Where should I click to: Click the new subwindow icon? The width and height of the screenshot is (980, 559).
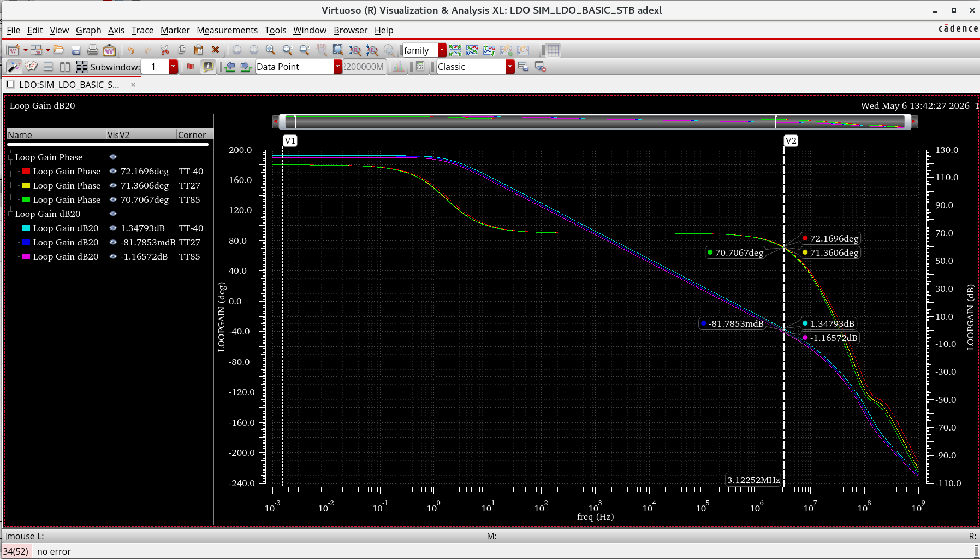[36, 50]
